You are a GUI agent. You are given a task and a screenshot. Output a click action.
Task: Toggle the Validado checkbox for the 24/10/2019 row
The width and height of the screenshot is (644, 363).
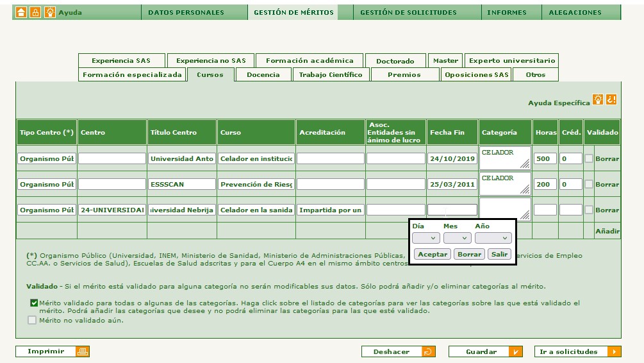coord(588,158)
